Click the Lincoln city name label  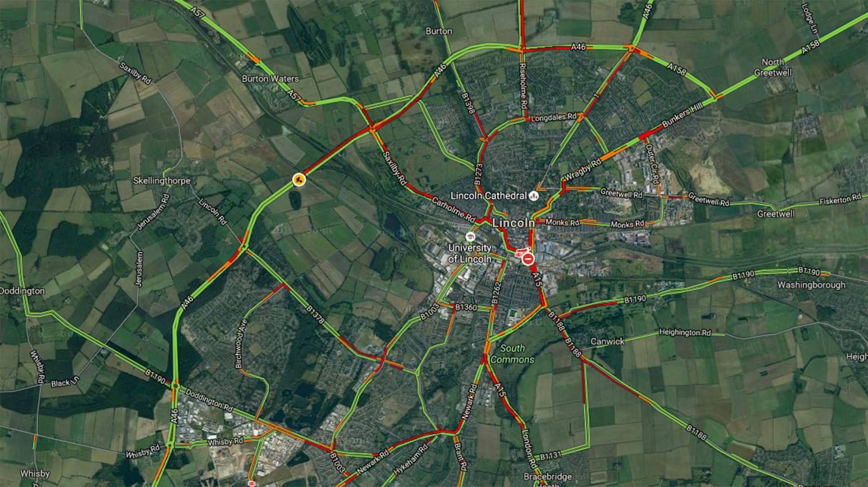click(x=513, y=223)
